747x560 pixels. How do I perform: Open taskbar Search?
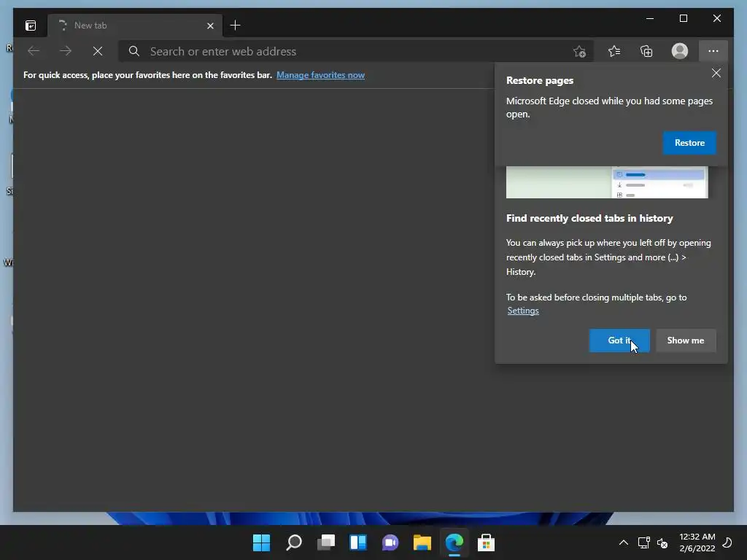[294, 542]
